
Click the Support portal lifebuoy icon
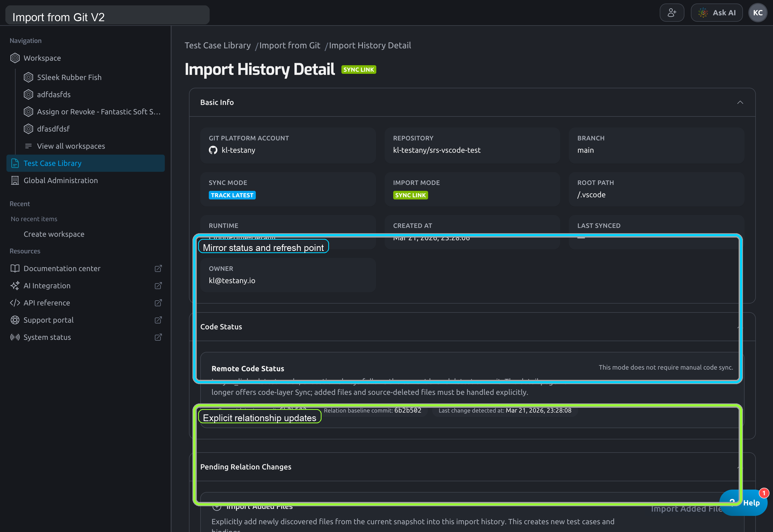pos(15,320)
